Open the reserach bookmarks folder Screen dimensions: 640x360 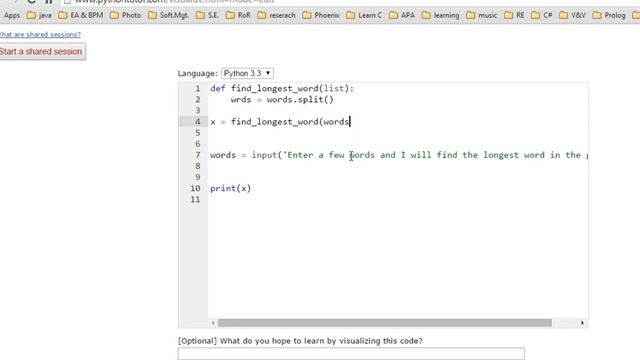[276, 16]
